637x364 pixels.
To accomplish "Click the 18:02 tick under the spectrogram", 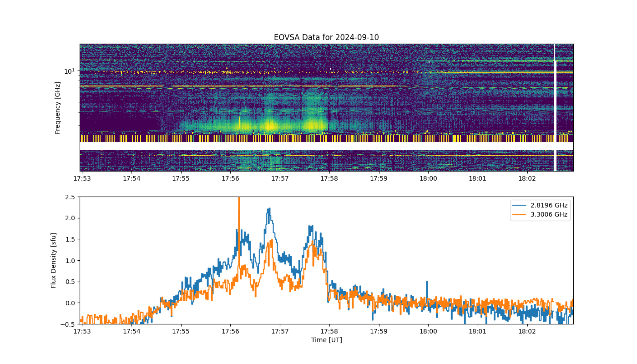I will [x=527, y=179].
